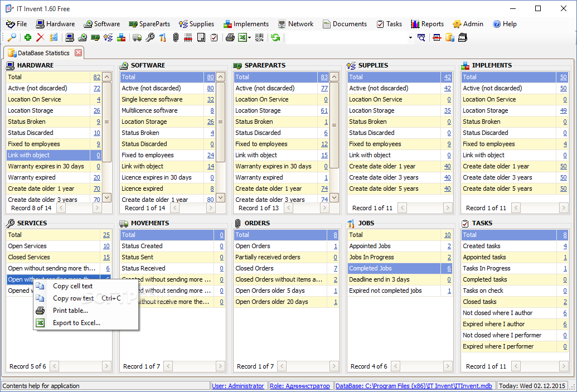Open SpareParts via toolbar green chip icon
This screenshot has width=577, height=392.
(x=95, y=37)
